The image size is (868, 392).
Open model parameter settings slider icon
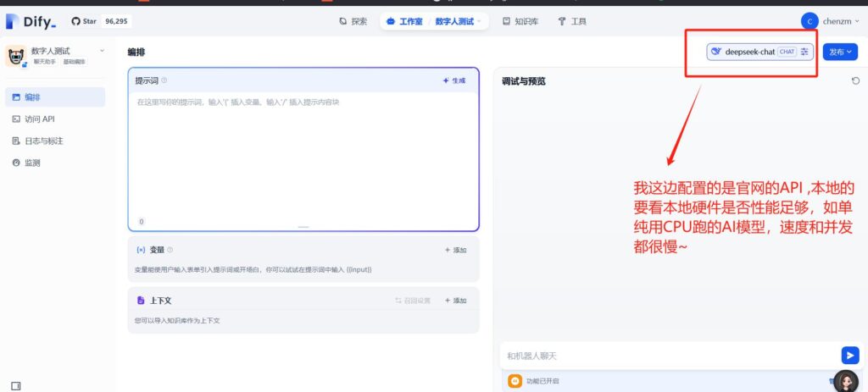click(x=804, y=52)
